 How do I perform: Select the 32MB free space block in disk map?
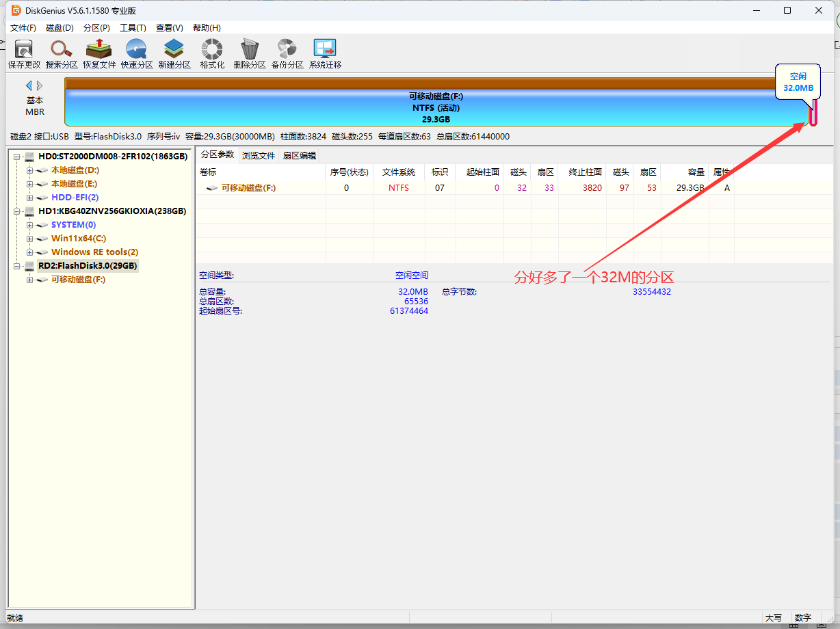[813, 112]
